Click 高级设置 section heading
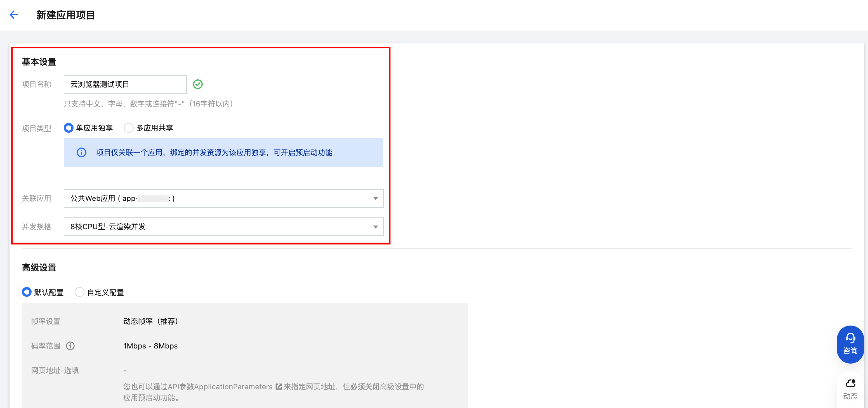This screenshot has height=408, width=868. point(39,268)
